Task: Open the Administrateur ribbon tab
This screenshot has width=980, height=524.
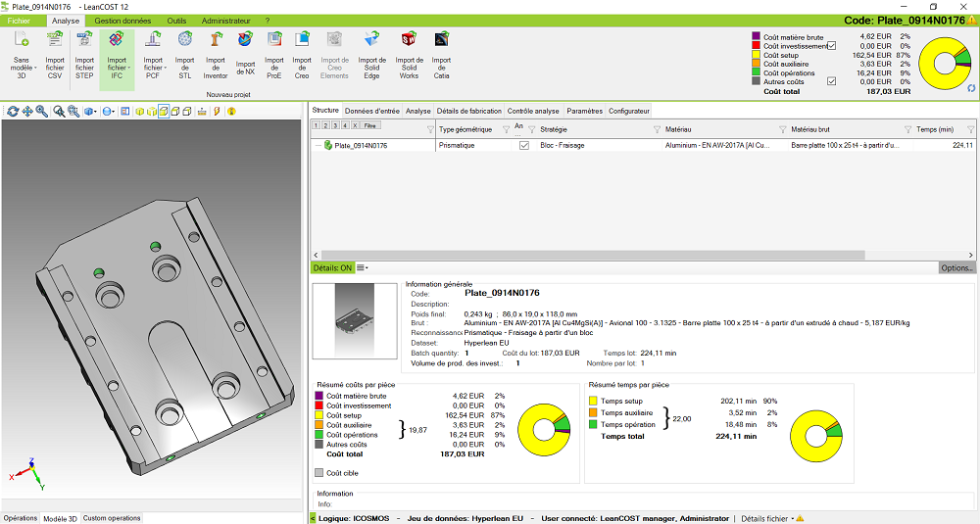Action: [x=225, y=21]
